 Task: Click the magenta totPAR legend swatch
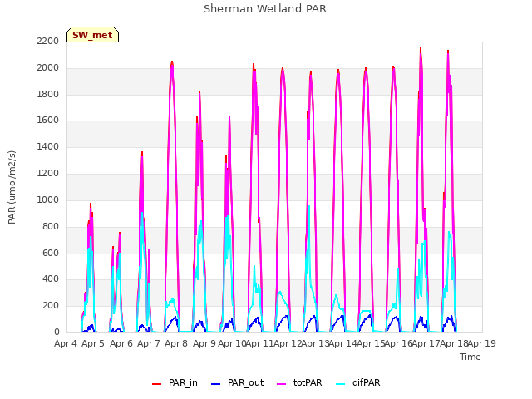coord(281,384)
